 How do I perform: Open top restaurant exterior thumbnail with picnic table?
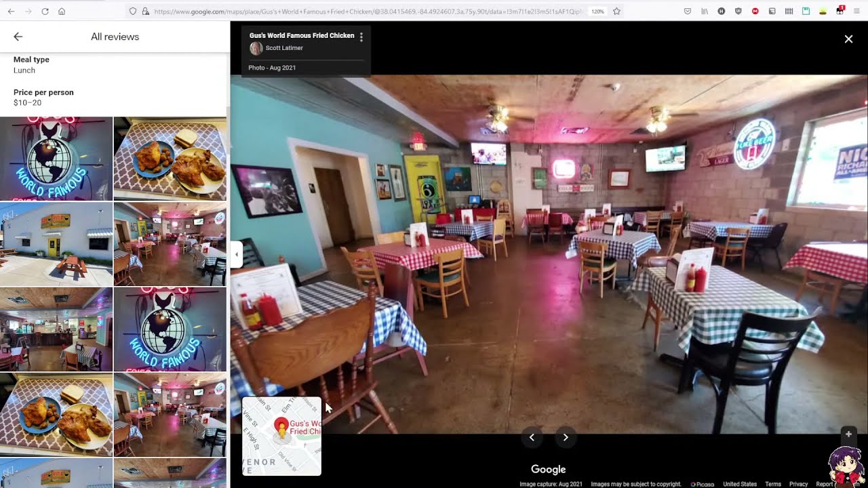[x=56, y=244]
